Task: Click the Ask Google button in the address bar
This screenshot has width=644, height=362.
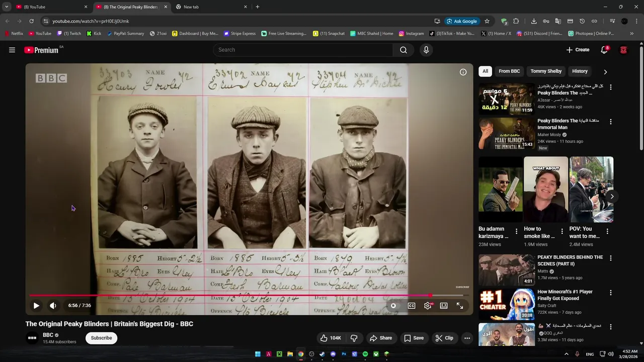Action: (462, 21)
